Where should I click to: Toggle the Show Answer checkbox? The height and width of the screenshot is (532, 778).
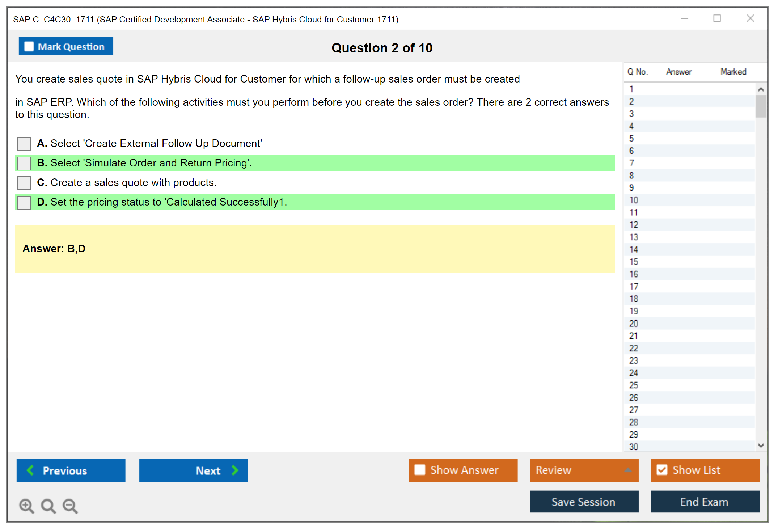click(420, 470)
